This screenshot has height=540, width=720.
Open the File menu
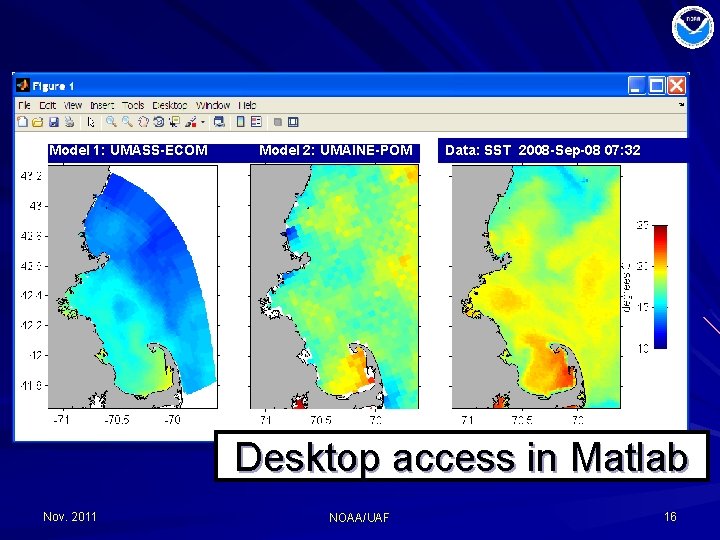click(x=24, y=105)
